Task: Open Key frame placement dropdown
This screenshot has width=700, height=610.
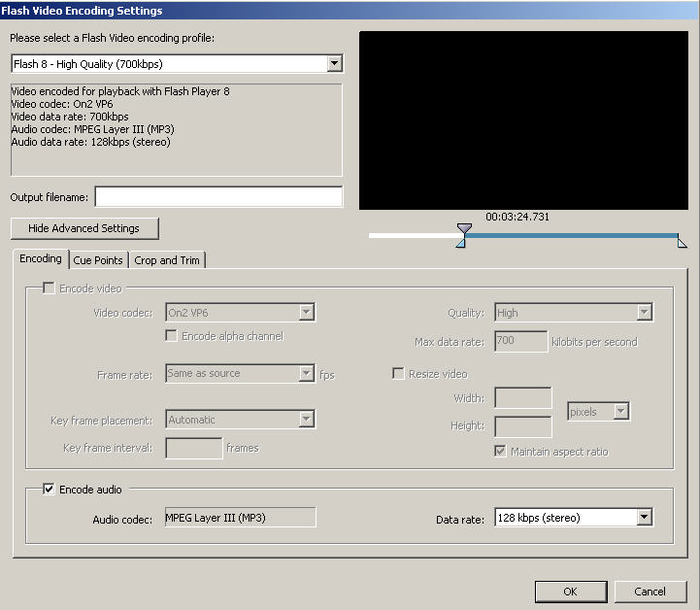Action: 240,420
